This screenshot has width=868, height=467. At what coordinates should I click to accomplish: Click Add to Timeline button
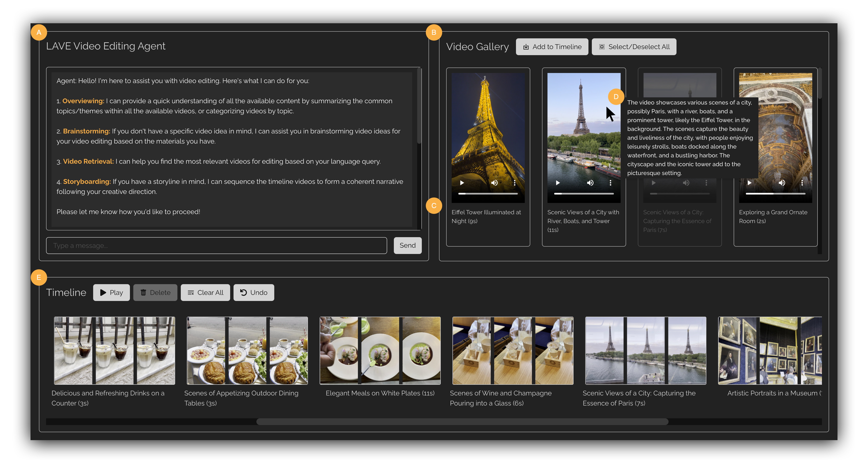point(552,47)
